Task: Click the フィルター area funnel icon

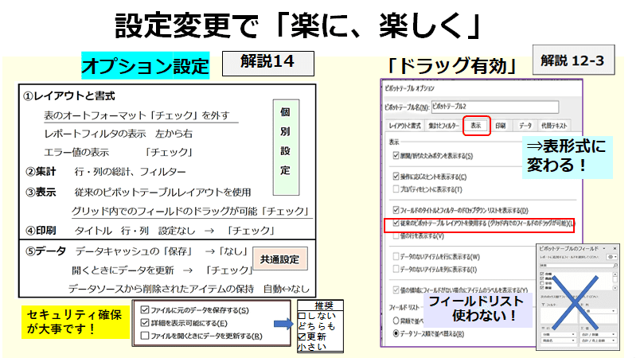Action: tap(543, 305)
